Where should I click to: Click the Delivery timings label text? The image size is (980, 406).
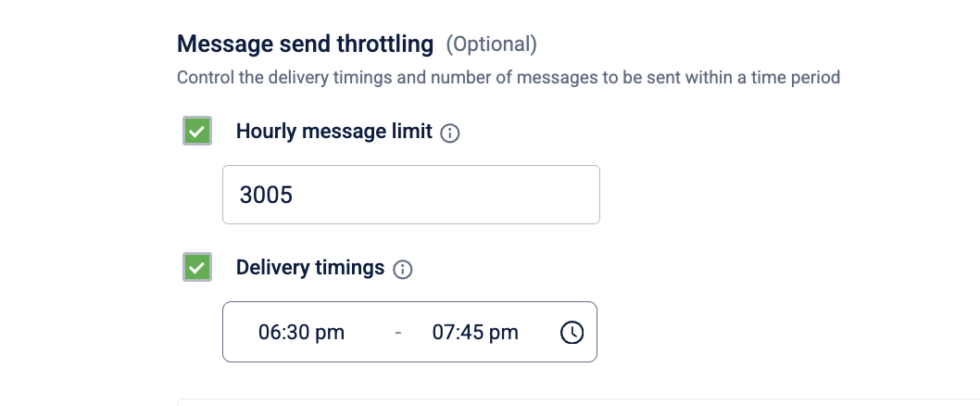(x=310, y=268)
